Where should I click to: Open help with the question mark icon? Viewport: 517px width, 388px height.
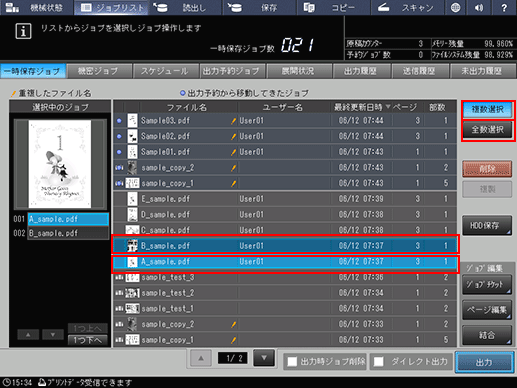[x=504, y=7]
